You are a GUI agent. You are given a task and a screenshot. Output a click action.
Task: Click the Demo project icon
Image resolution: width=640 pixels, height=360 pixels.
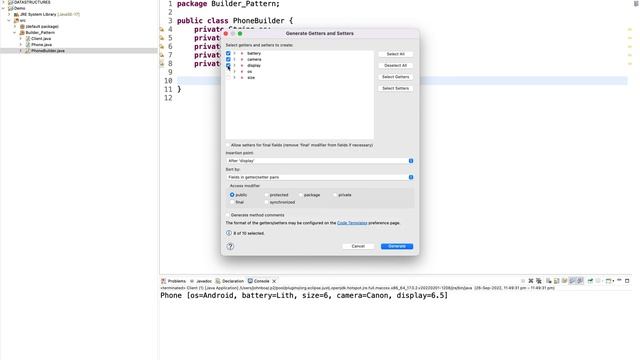coord(11,8)
